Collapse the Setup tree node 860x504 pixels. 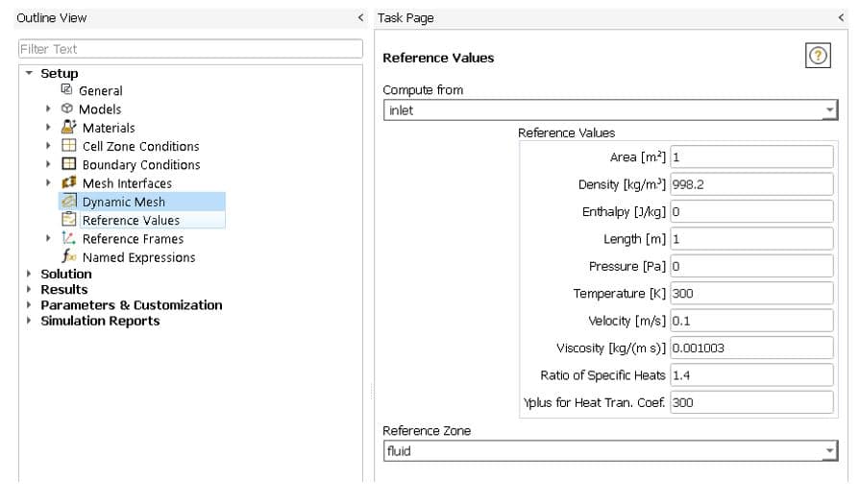point(29,74)
